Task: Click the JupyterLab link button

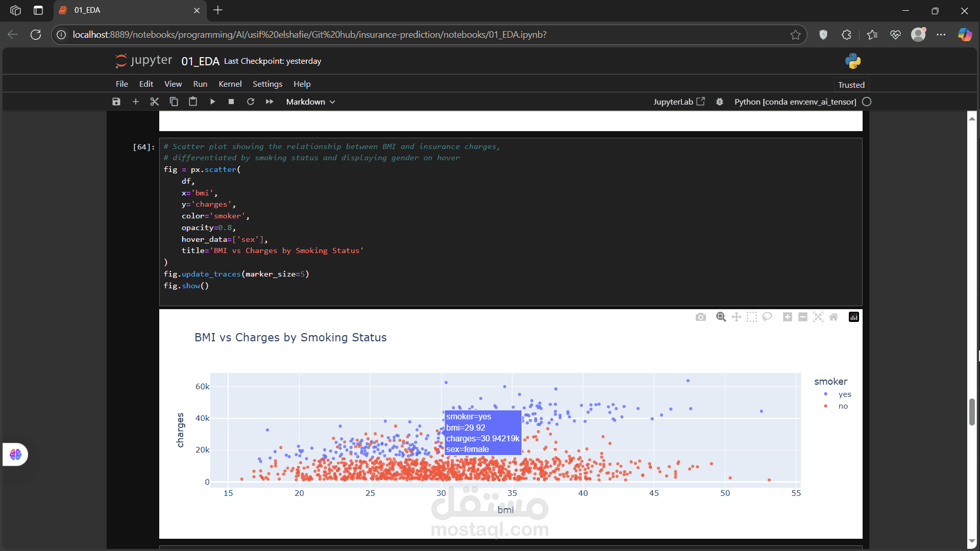Action: (679, 102)
